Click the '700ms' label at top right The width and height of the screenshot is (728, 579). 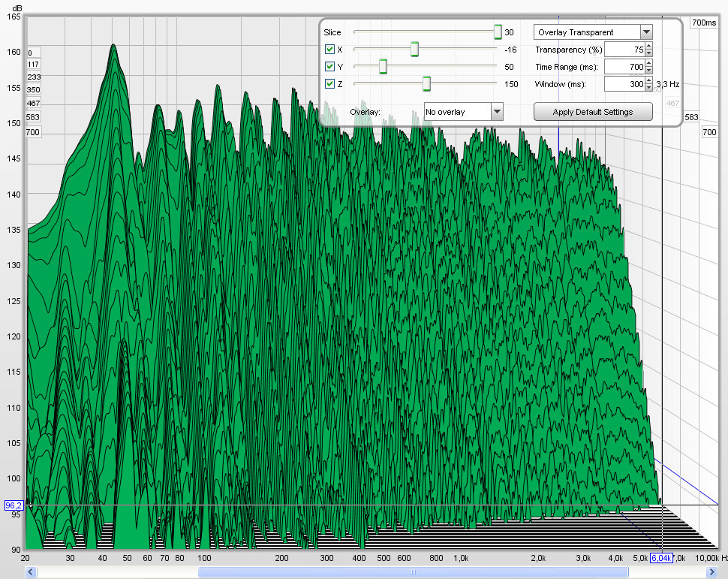[704, 23]
